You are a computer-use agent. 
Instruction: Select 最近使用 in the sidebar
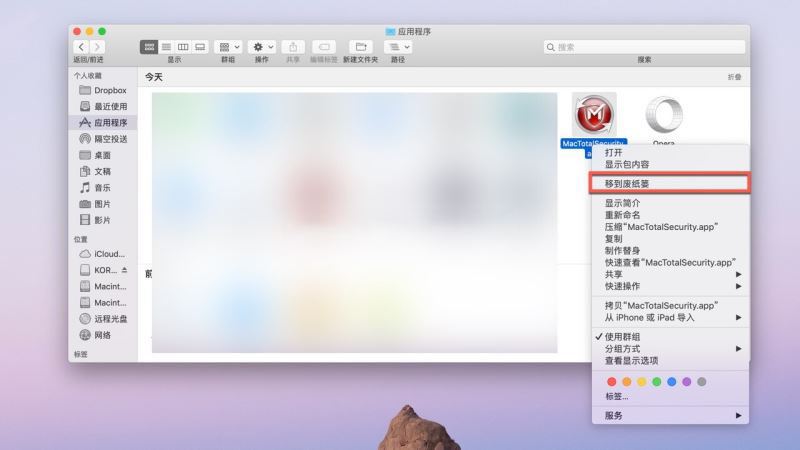(x=103, y=107)
